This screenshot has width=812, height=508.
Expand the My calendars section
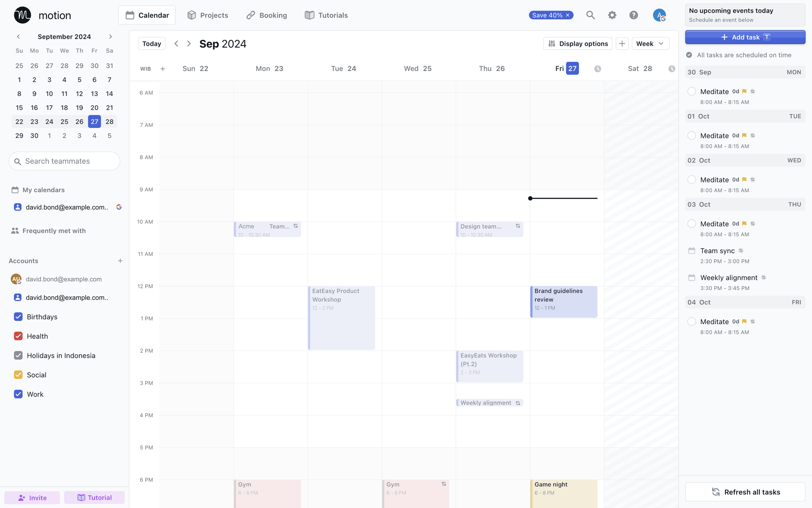[x=38, y=190]
